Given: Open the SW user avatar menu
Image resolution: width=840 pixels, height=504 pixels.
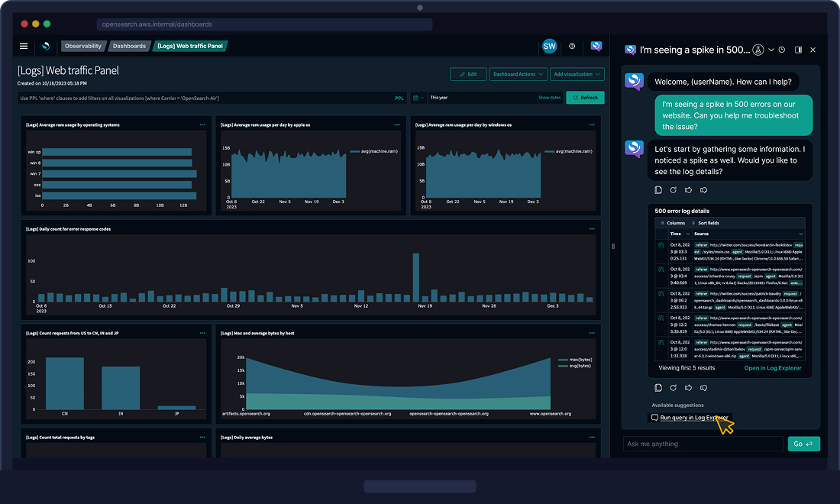Looking at the screenshot, I should point(550,46).
